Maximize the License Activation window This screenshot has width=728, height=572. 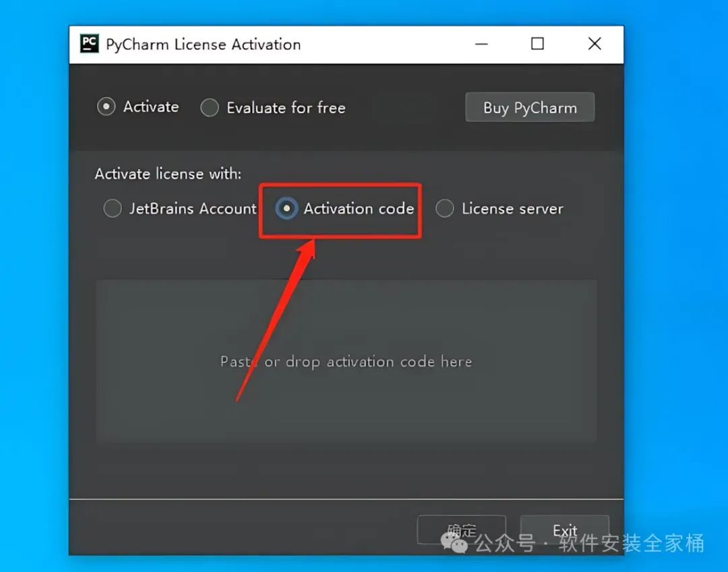pyautogui.click(x=538, y=44)
